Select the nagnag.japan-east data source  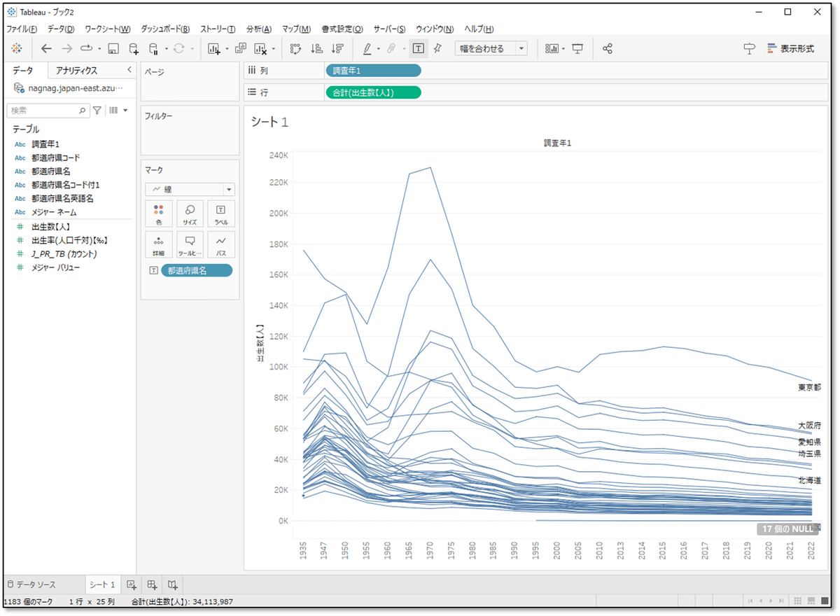point(68,89)
